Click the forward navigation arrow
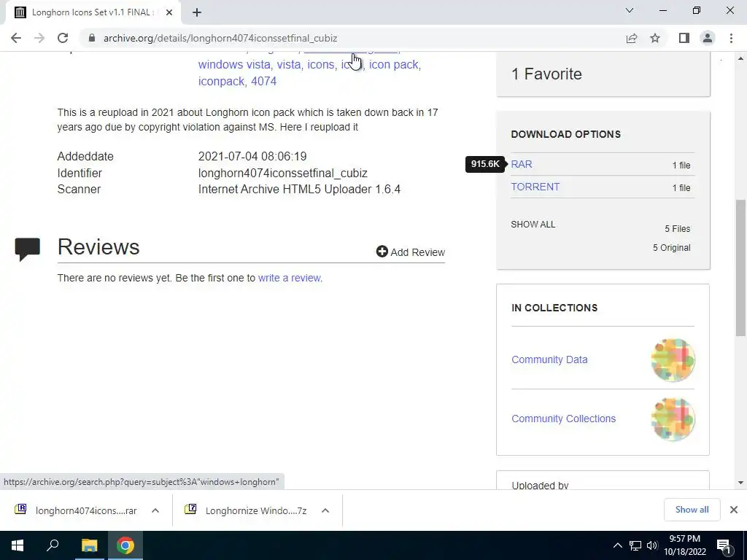The height and width of the screenshot is (560, 747). pos(39,38)
